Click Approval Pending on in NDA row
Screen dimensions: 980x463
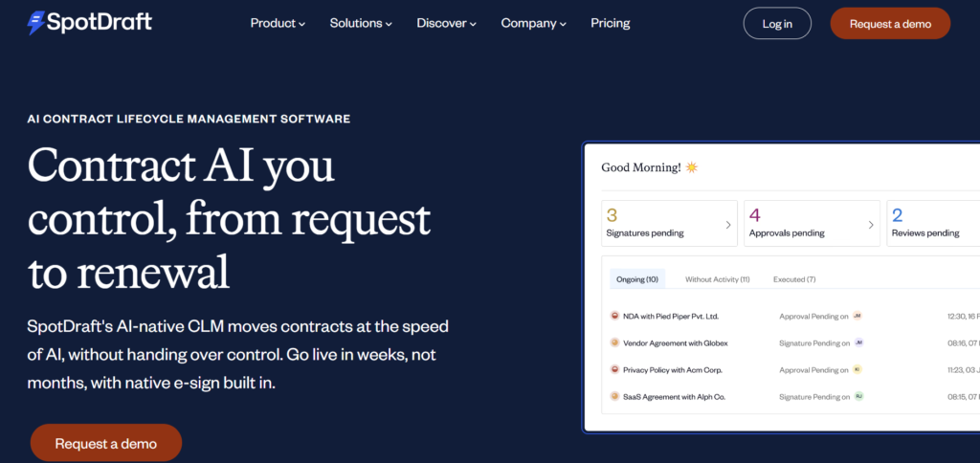coord(813,317)
